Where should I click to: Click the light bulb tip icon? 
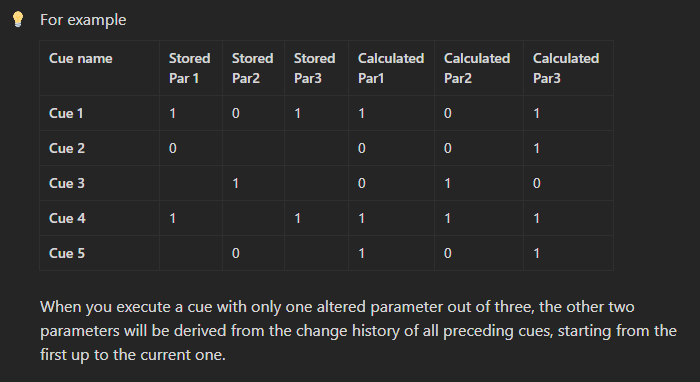point(18,20)
